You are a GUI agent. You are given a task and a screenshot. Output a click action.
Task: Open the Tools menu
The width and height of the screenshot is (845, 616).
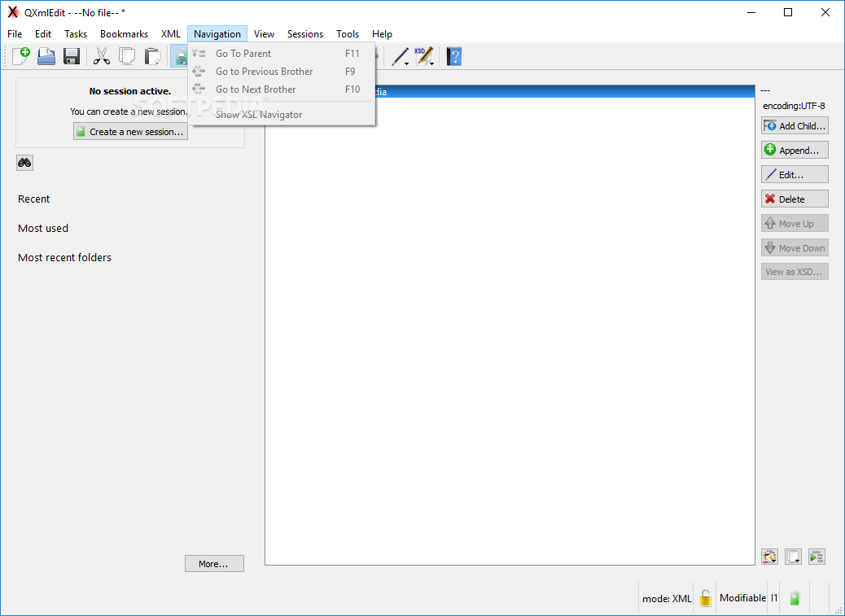pos(348,34)
